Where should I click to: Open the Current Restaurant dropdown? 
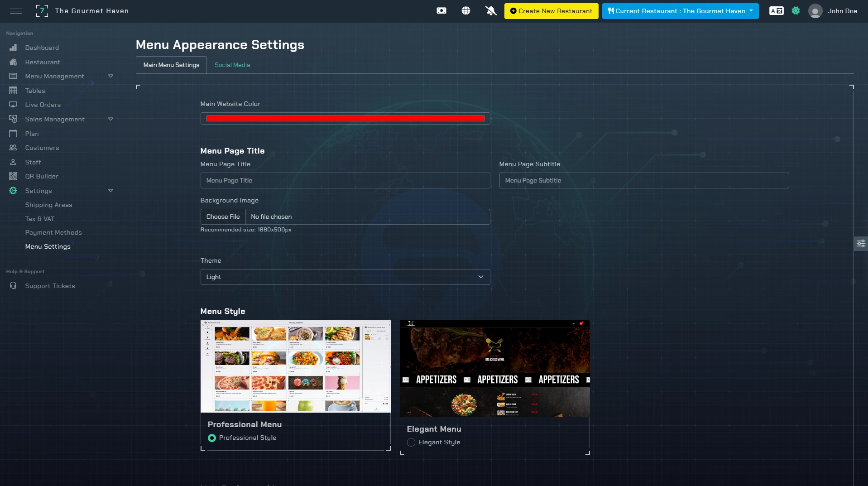680,11
